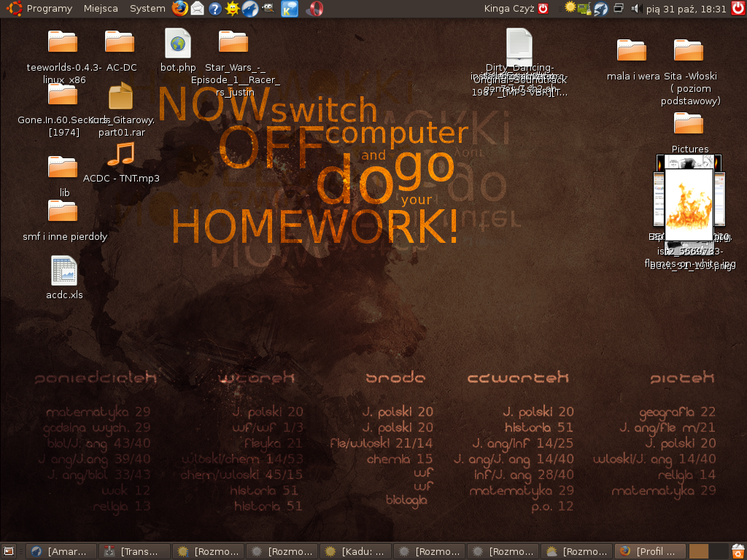The width and height of the screenshot is (747, 560).
Task: Open the mail envelope launcher
Action: coord(198,9)
